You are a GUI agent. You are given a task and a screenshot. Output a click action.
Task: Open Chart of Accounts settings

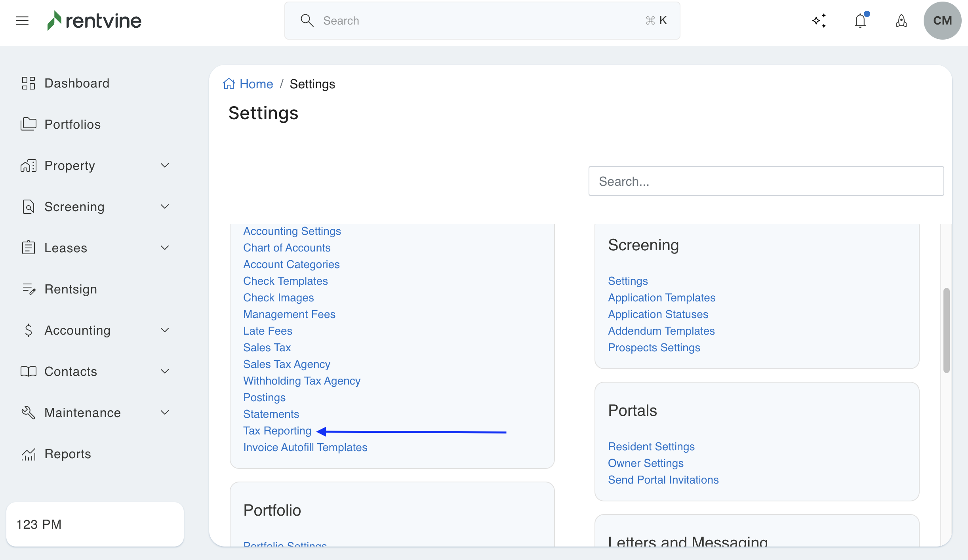pos(287,248)
